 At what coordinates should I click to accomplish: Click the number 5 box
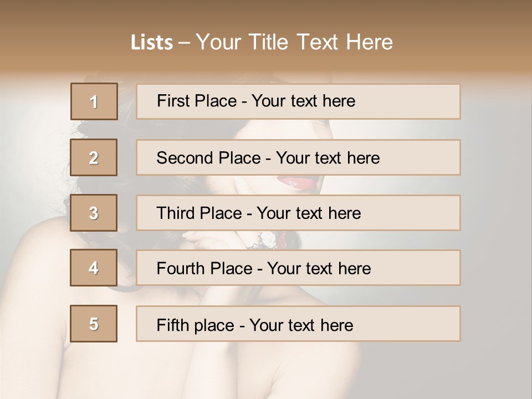(94, 324)
